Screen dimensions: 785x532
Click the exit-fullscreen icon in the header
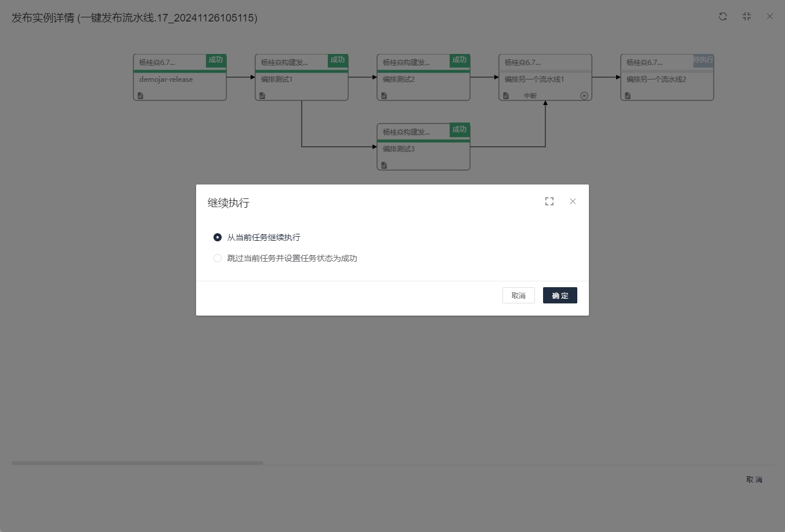pyautogui.click(x=747, y=16)
